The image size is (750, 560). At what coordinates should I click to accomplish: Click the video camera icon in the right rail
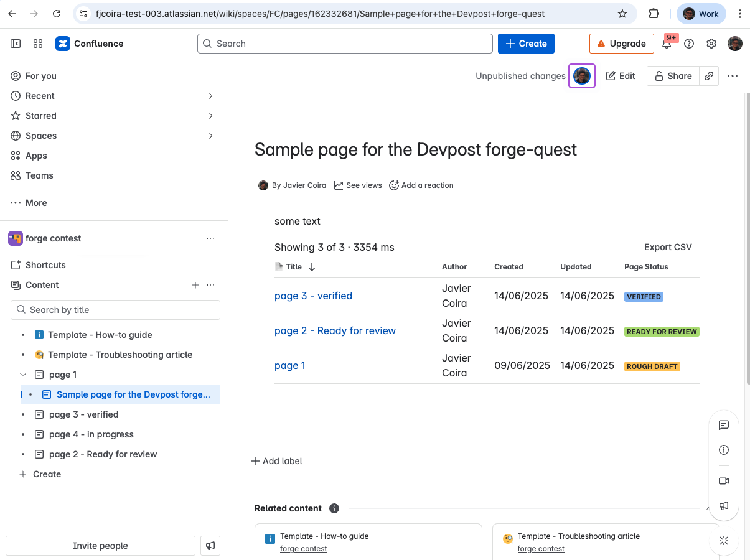click(x=724, y=481)
